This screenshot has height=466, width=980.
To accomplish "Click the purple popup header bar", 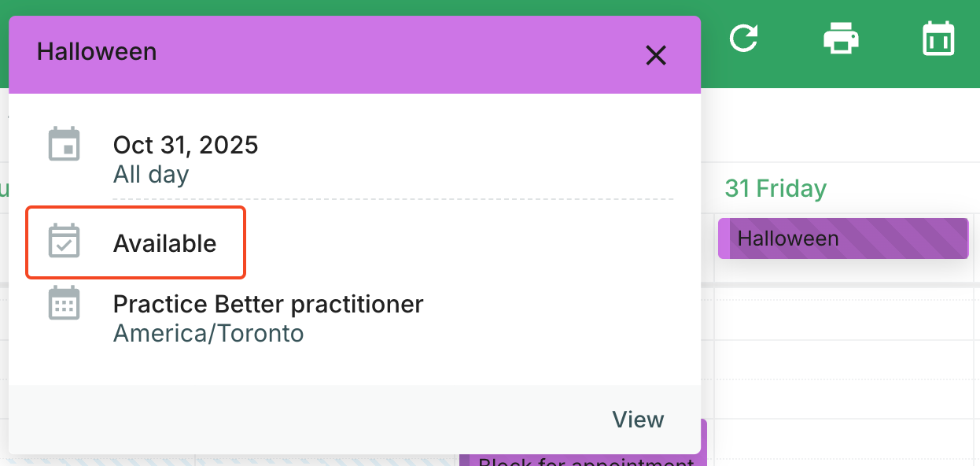I will [x=393, y=54].
